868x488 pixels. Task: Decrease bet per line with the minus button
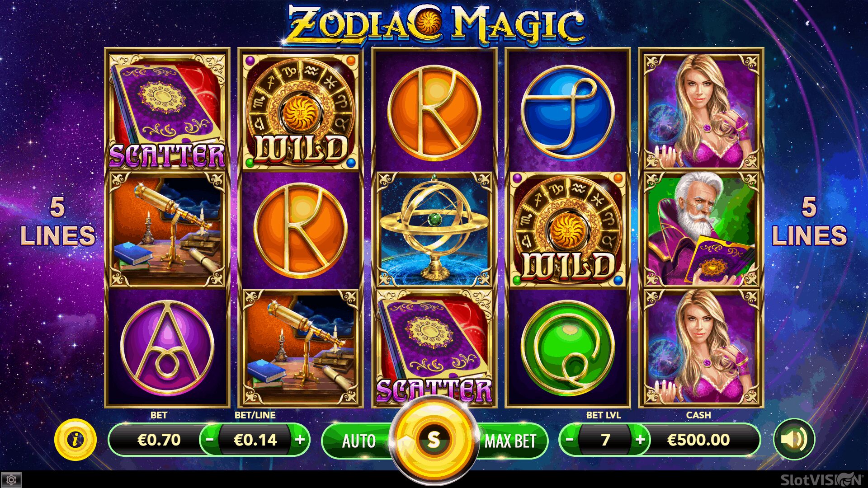click(x=209, y=439)
